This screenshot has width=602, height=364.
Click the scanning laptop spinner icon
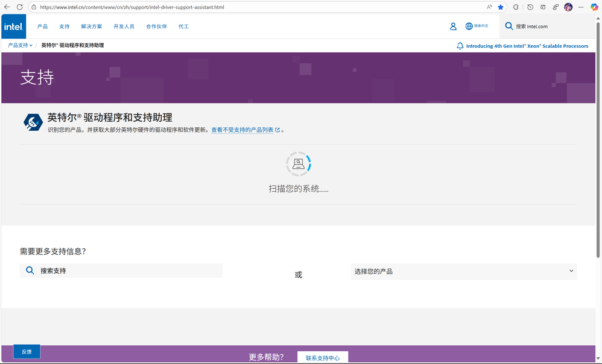coord(299,164)
